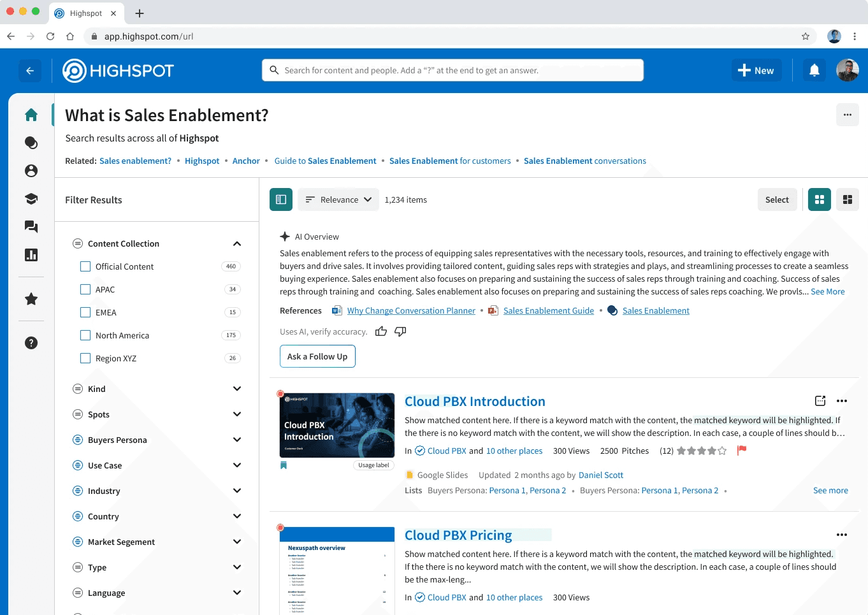Image resolution: width=868 pixels, height=615 pixels.
Task: Go to Home in left sidebar
Action: click(x=31, y=115)
